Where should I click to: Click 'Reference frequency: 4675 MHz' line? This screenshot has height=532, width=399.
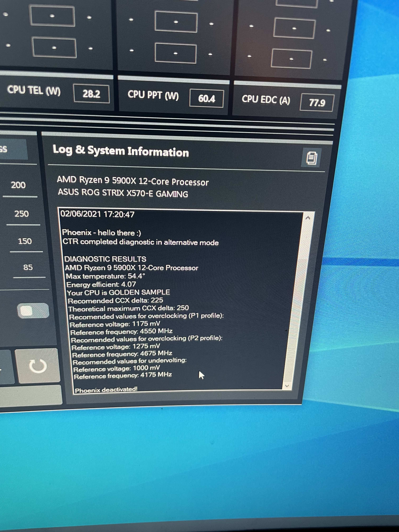[x=122, y=354]
